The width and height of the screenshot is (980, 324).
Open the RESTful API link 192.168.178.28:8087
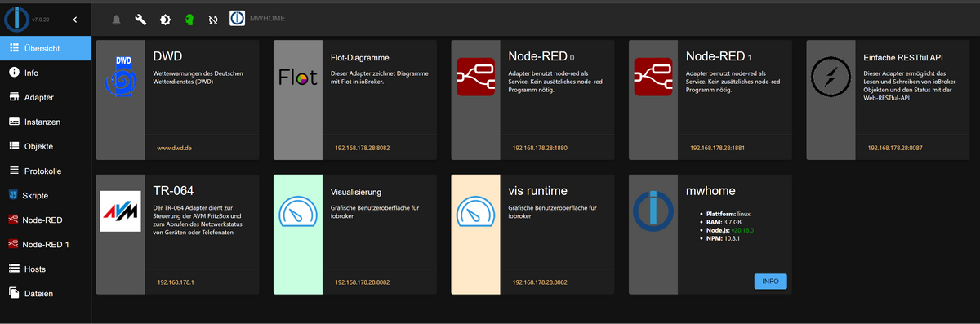[895, 149]
